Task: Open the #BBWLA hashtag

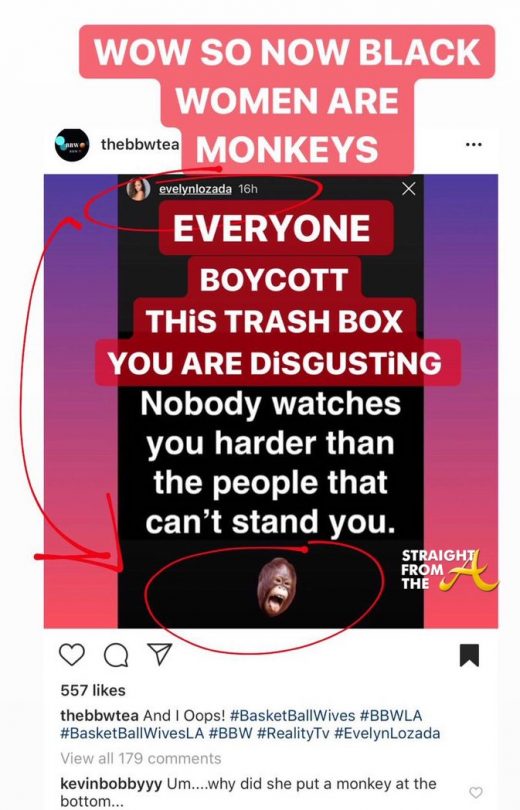Action: (391, 715)
